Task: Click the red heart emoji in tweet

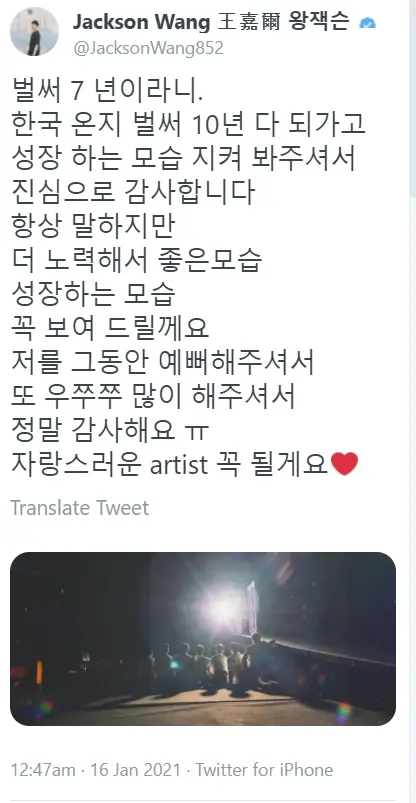Action: coord(344,465)
